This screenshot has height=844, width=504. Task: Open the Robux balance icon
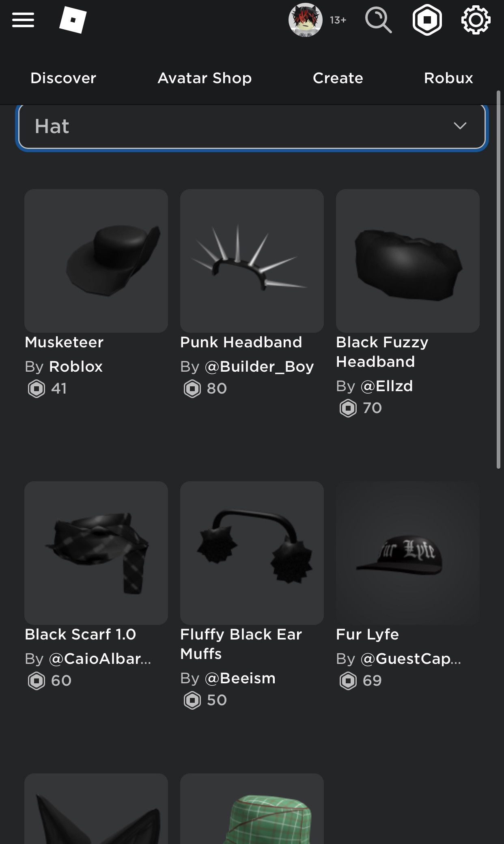point(427,20)
